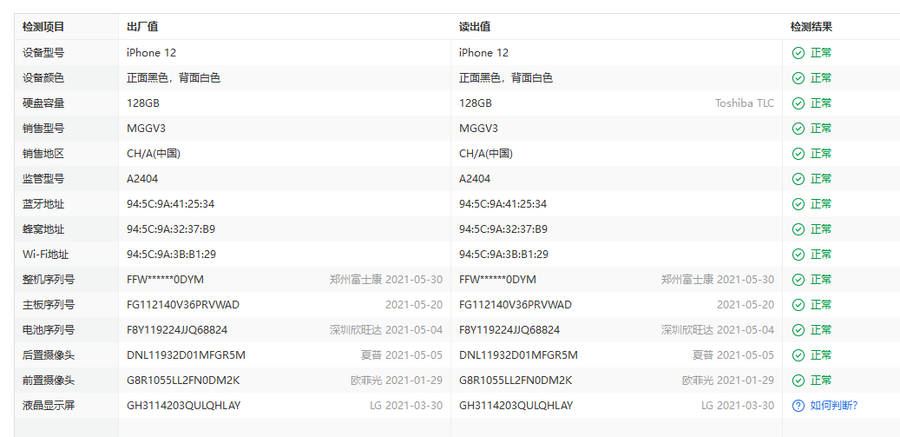Select the 后置摄像头 row label
The width and height of the screenshot is (900, 437).
pos(49,355)
